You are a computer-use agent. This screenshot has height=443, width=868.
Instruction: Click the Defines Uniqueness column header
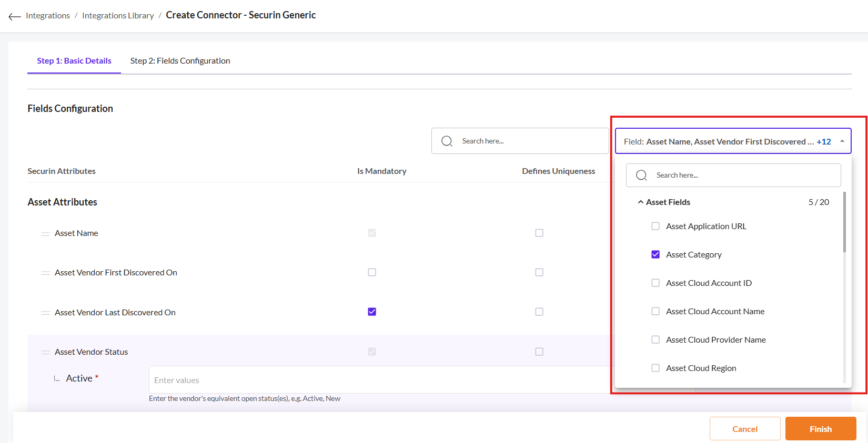click(x=559, y=171)
